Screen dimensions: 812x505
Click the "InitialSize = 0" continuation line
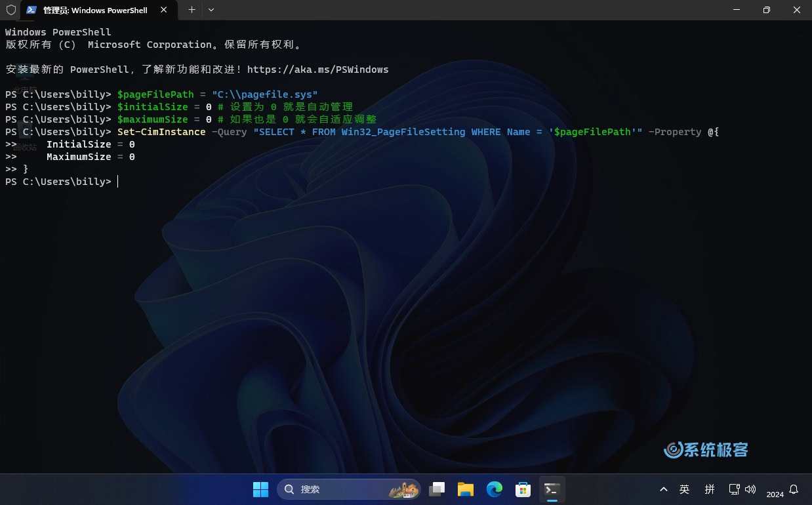91,144
